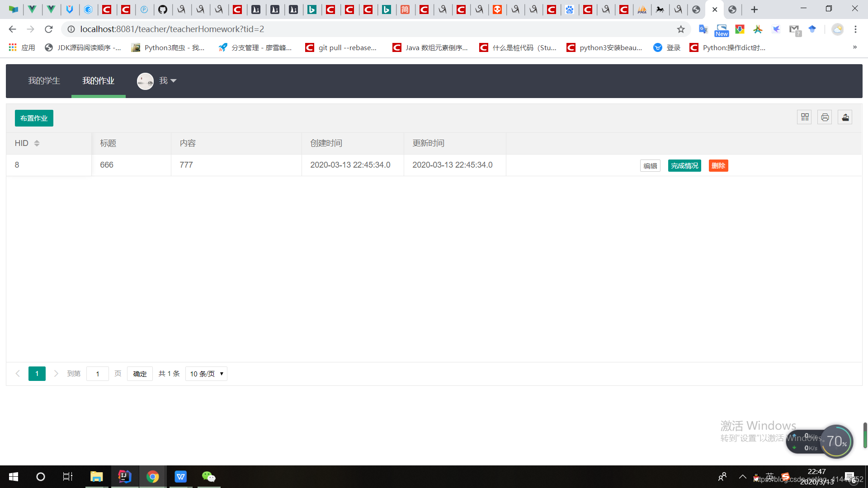868x488 pixels.
Task: Click the export table icon
Action: [845, 117]
